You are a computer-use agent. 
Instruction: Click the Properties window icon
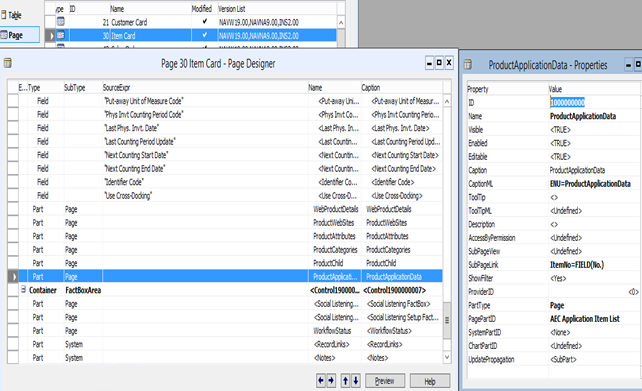[x=468, y=64]
